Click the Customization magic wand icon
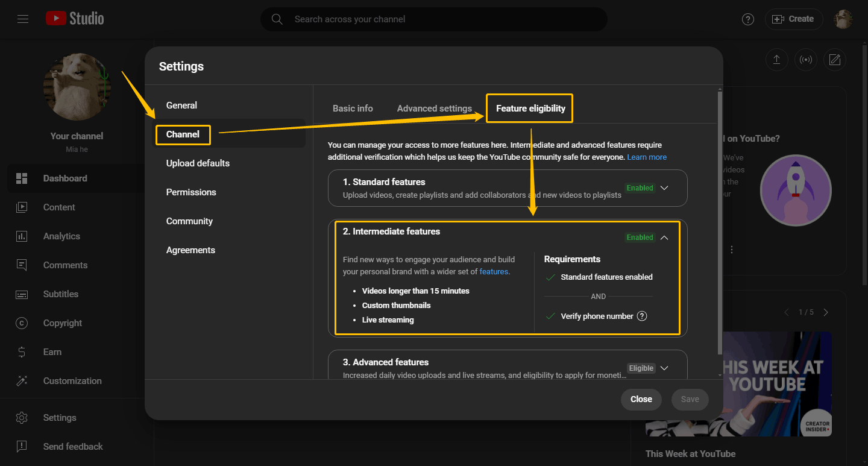This screenshot has height=466, width=868. point(22,381)
